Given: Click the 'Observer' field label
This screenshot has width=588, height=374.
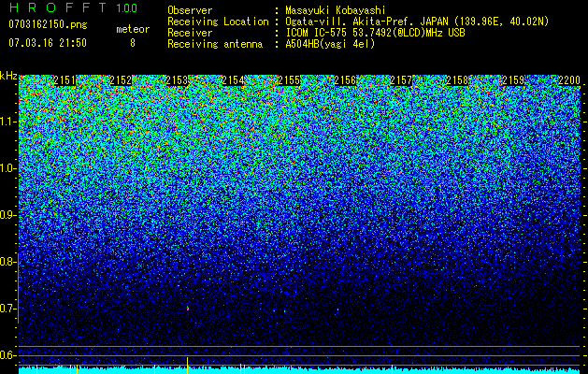Looking at the screenshot, I should (190, 10).
